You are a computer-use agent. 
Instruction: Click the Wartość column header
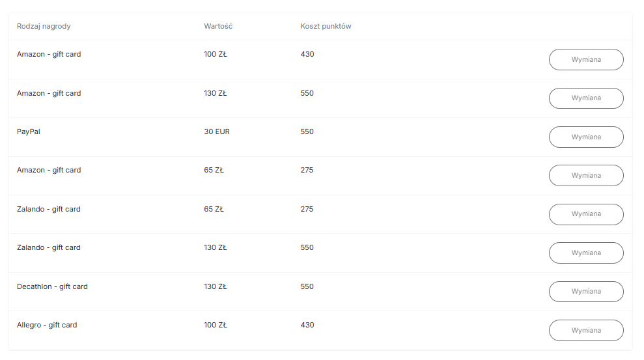218,26
